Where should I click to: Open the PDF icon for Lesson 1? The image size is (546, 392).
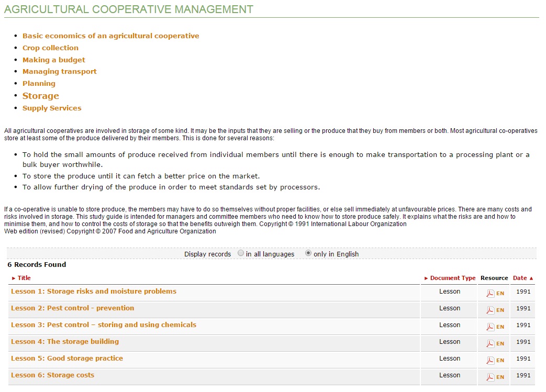pyautogui.click(x=491, y=294)
